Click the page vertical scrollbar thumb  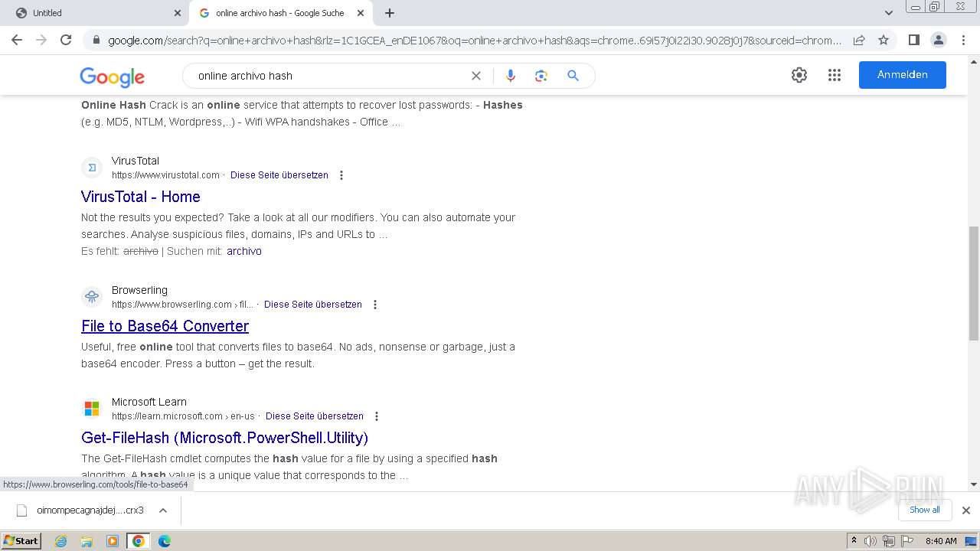(x=974, y=283)
